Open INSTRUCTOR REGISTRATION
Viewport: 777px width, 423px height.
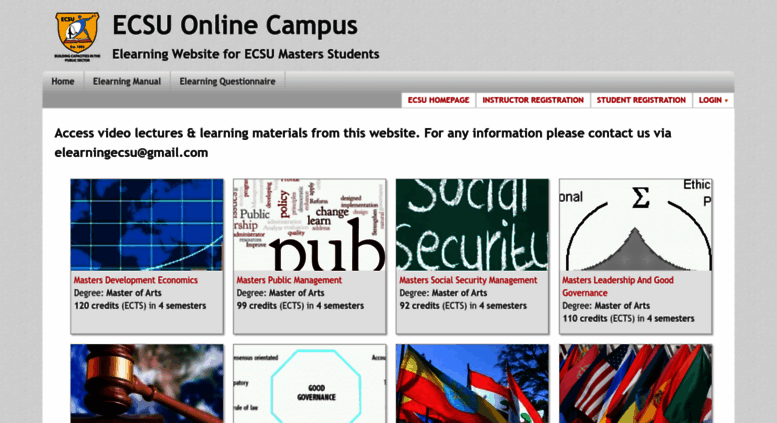pos(533,100)
